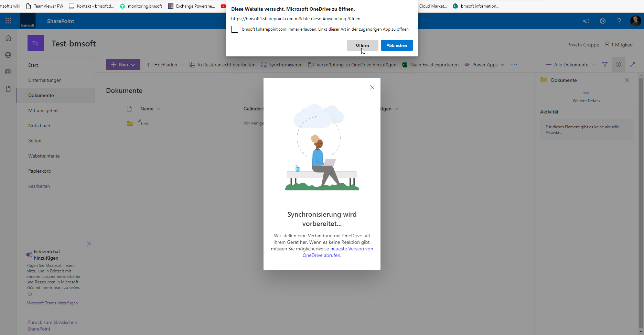Click the info icon under Teams text
This screenshot has height=335, width=644.
point(30,294)
